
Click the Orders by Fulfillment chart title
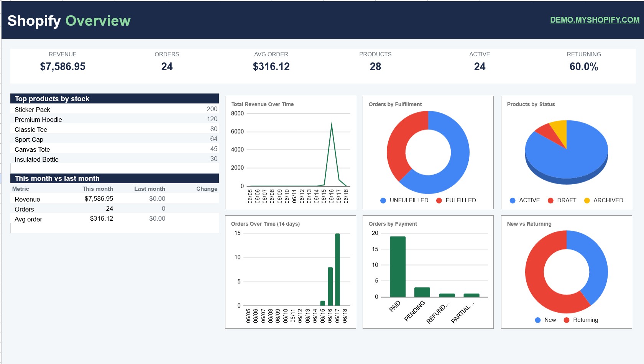pos(395,104)
